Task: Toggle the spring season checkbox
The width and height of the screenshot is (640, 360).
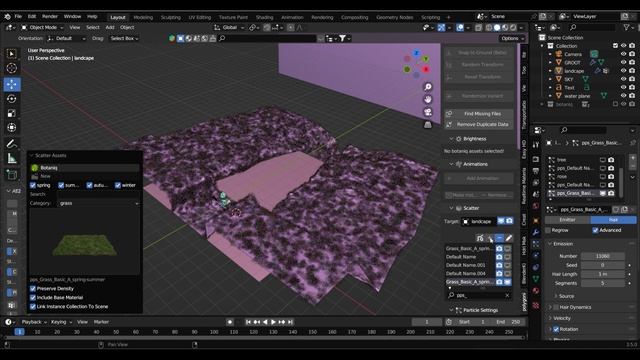Action: [x=33, y=185]
